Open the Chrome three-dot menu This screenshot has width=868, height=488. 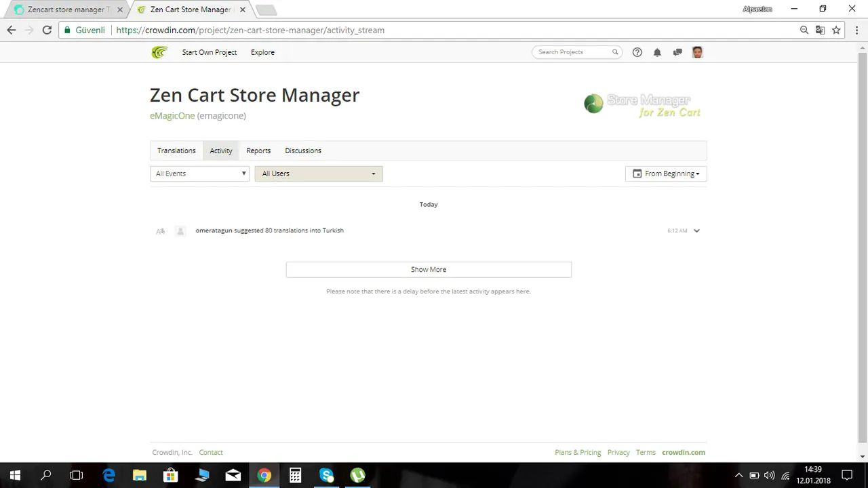[857, 30]
